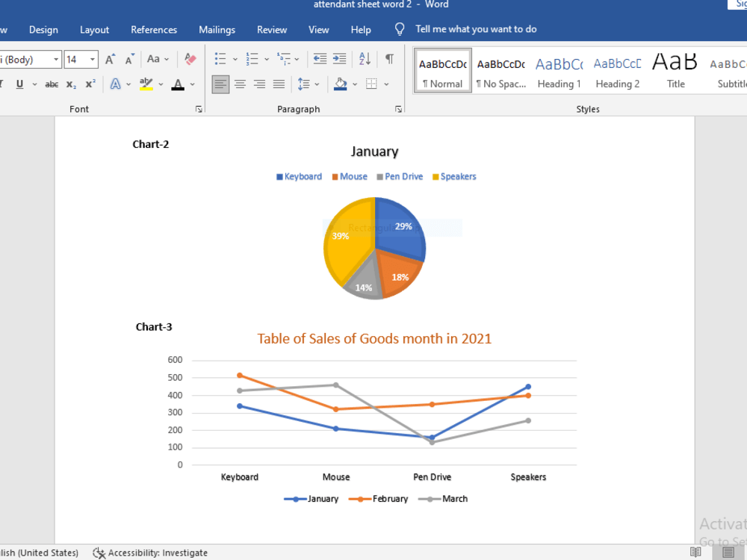Expand underline style dropdown arrow

(34, 84)
